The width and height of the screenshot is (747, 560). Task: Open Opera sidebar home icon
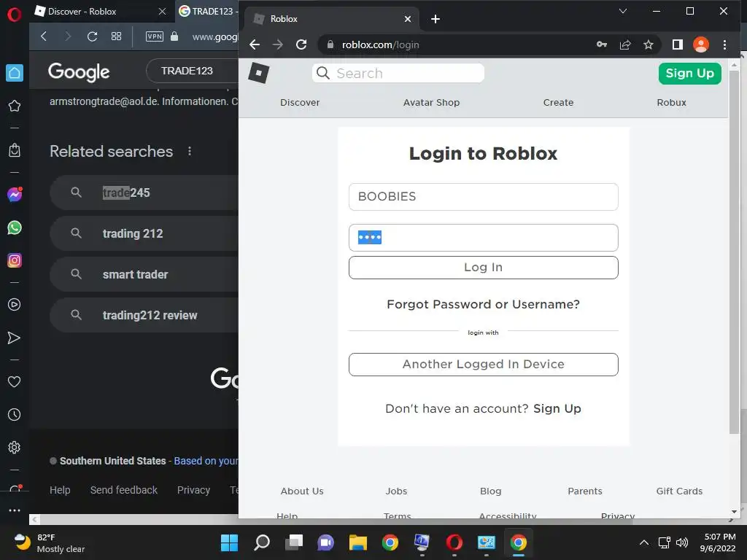click(x=15, y=73)
